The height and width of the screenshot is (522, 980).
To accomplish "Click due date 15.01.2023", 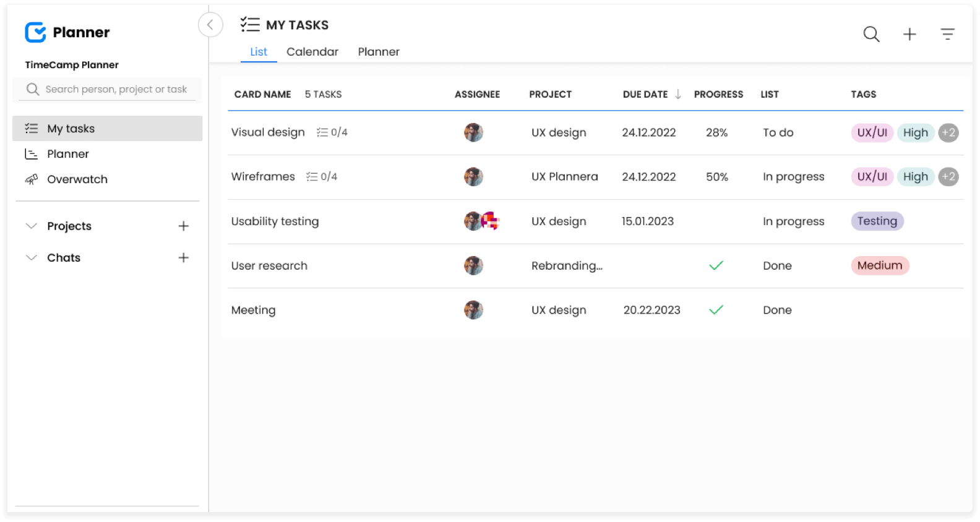I will pyautogui.click(x=647, y=221).
